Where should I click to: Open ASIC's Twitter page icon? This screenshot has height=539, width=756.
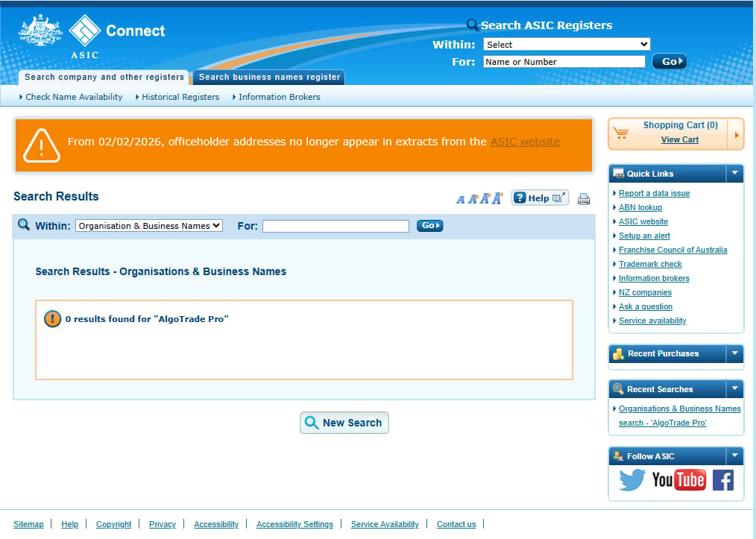632,479
